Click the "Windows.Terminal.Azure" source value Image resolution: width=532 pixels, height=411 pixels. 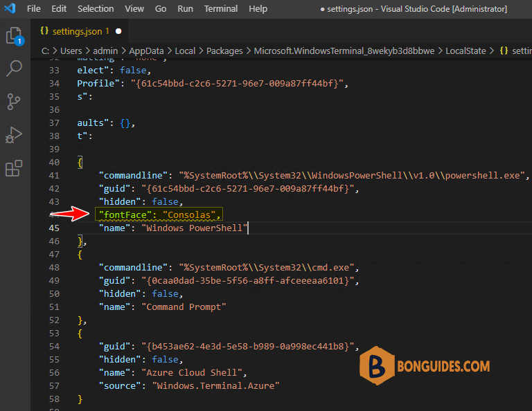coord(216,386)
